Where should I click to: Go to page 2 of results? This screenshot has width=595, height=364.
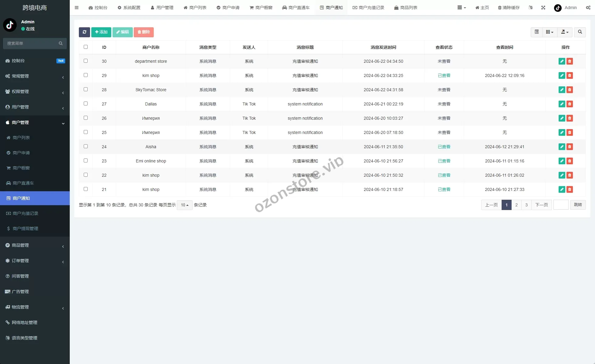click(x=516, y=205)
